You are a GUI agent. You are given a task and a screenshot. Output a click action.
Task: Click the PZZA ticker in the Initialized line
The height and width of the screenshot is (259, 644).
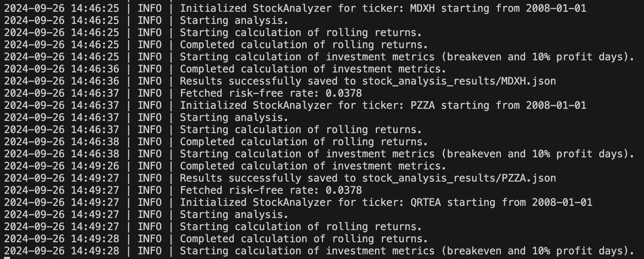tap(422, 105)
